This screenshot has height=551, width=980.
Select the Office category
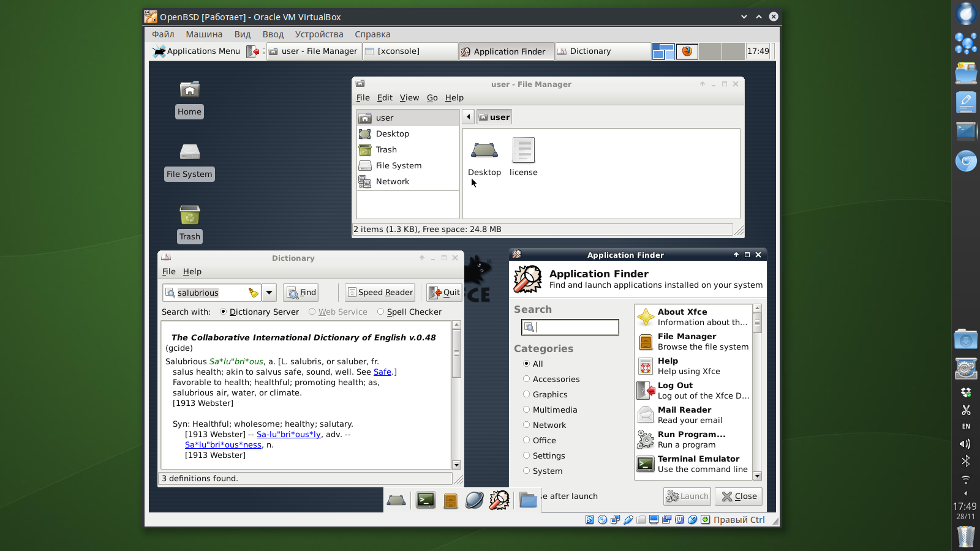(x=527, y=440)
